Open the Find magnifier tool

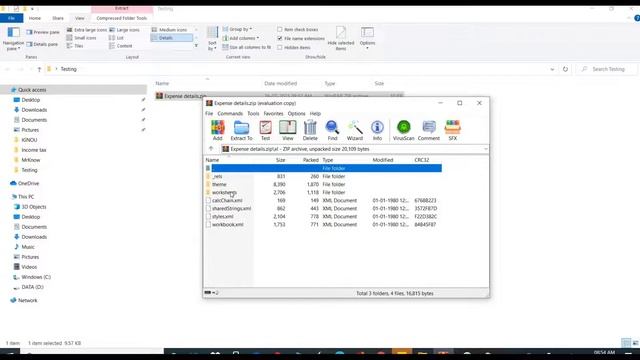[x=332, y=131]
